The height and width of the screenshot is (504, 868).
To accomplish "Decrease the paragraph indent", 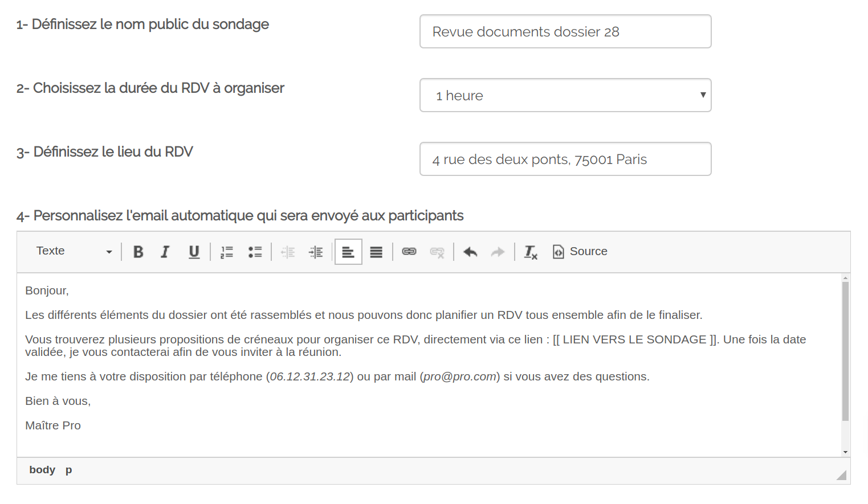I will (288, 252).
